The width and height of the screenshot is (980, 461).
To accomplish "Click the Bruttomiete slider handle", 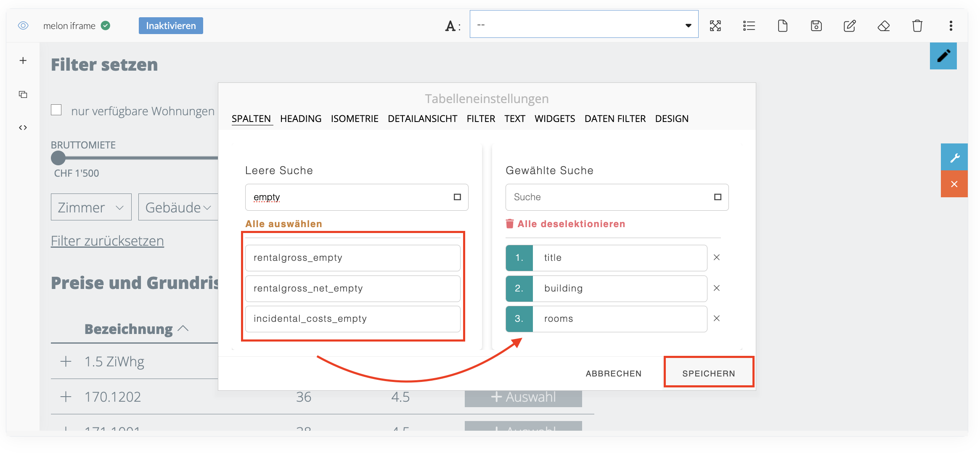I will point(58,158).
